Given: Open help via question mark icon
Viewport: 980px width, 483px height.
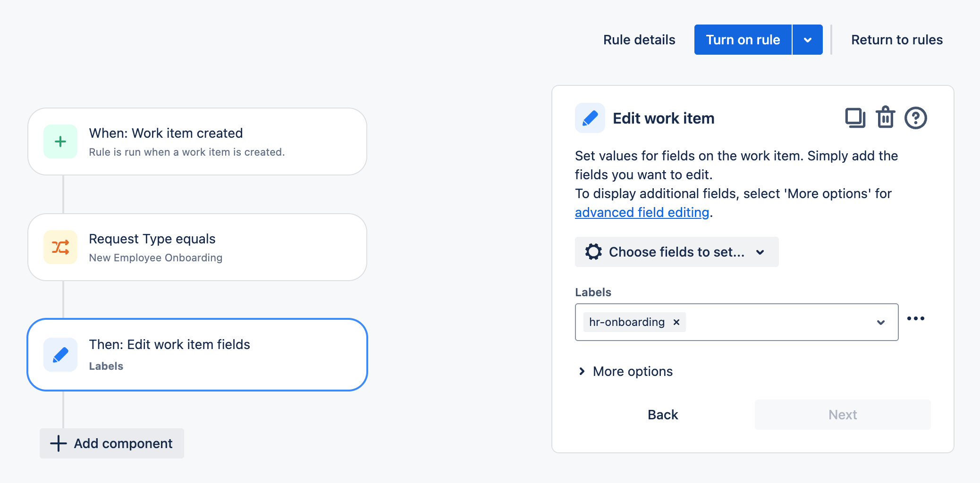Looking at the screenshot, I should (915, 118).
